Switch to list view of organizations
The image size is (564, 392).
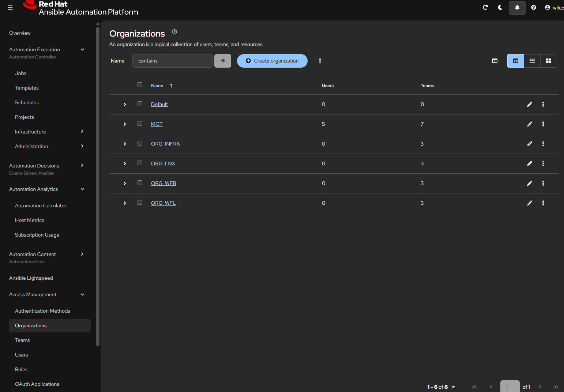pyautogui.click(x=532, y=61)
